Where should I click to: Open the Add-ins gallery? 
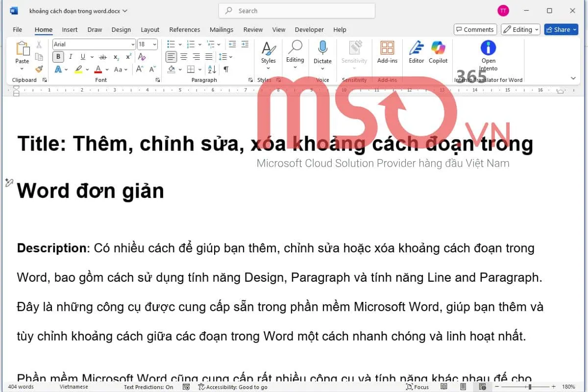point(387,52)
